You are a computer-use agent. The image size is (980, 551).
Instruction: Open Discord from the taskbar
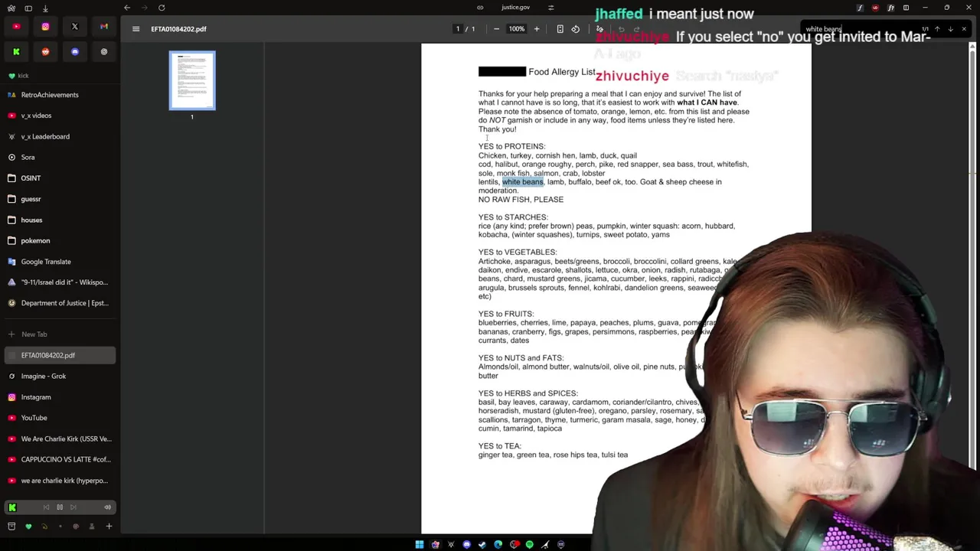[x=466, y=545]
